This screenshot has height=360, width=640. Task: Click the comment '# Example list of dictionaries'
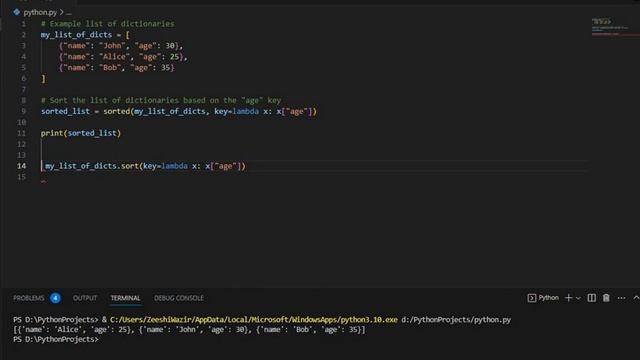[107, 24]
